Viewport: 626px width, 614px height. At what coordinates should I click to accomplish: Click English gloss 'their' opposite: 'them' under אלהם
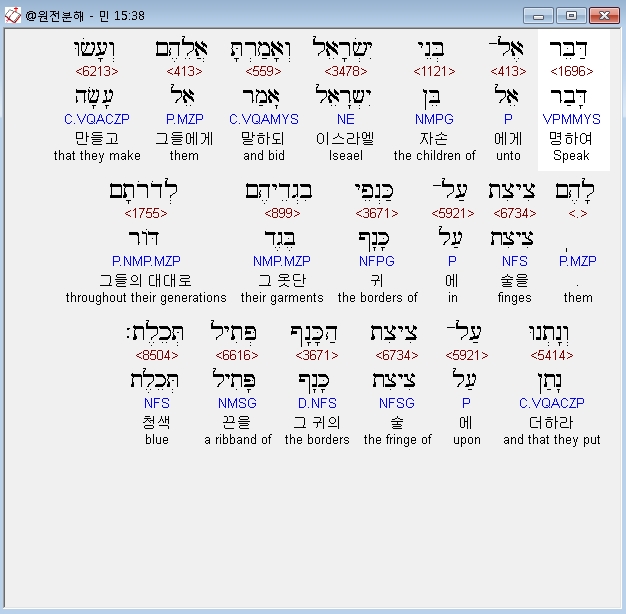tap(184, 155)
